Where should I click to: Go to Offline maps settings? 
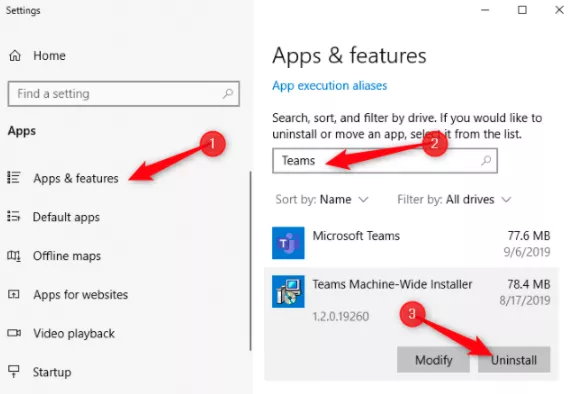67,256
